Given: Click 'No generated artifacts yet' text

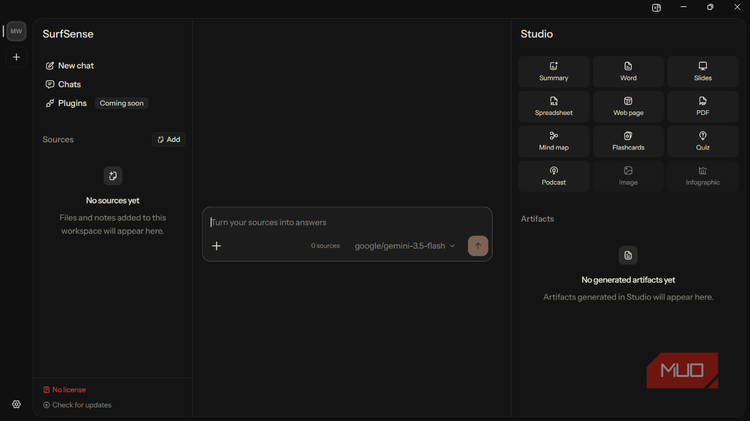Looking at the screenshot, I should [x=628, y=280].
